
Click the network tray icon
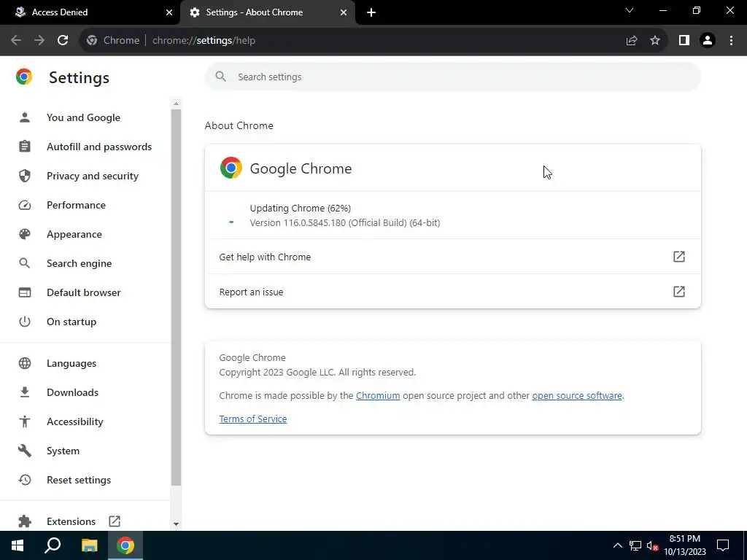pos(635,545)
